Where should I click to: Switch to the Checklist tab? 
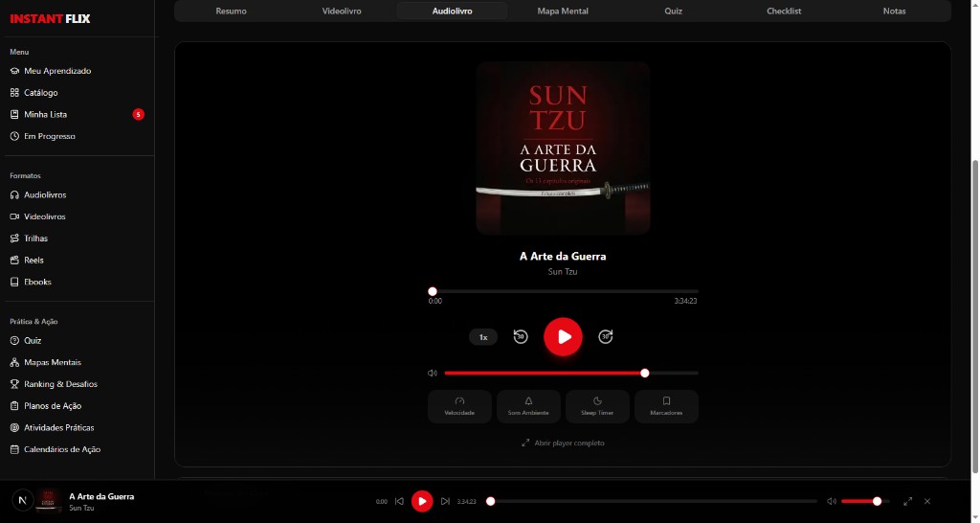click(x=784, y=11)
